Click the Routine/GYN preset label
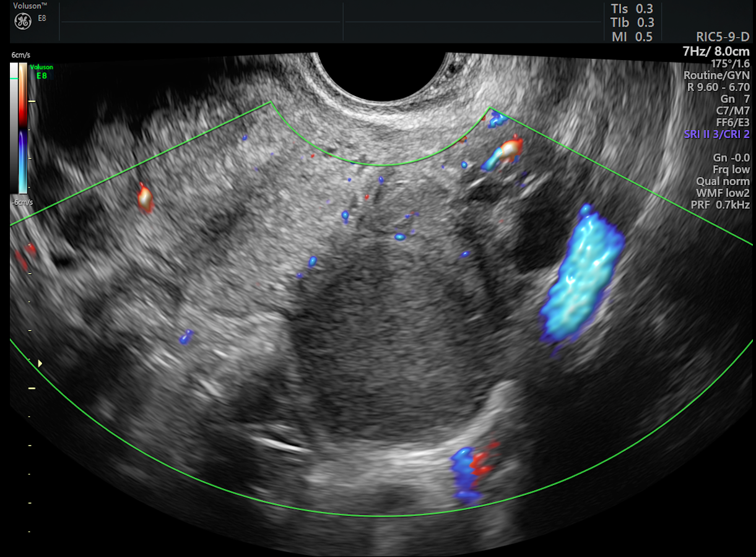 tap(717, 76)
